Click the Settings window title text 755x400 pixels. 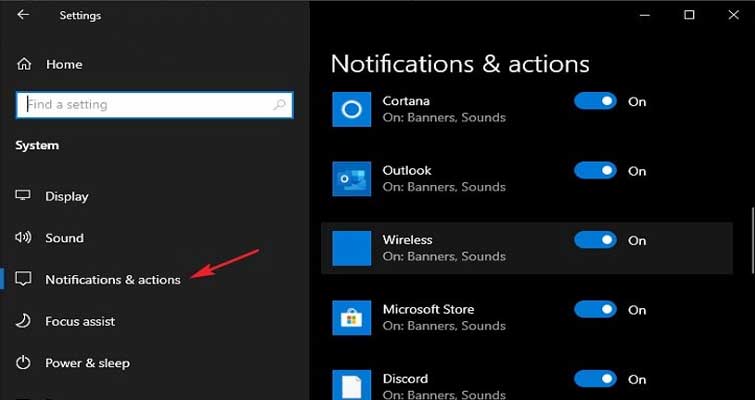coord(80,16)
